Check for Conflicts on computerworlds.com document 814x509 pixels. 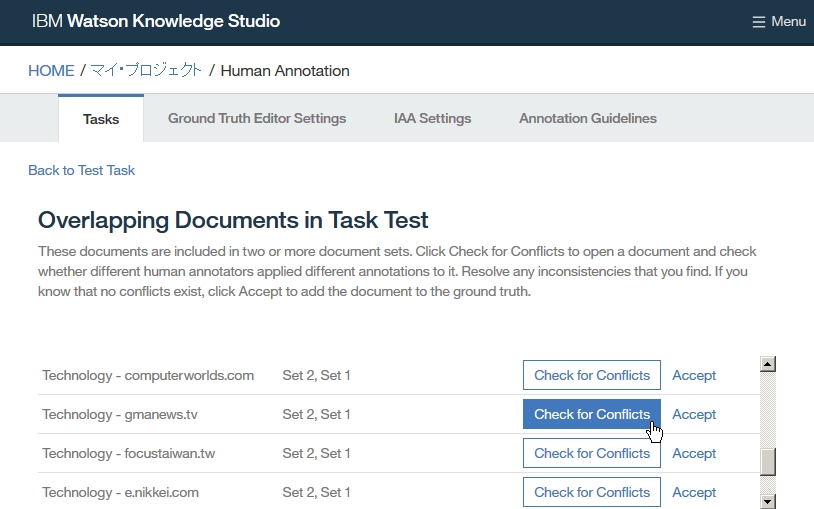[x=591, y=375]
